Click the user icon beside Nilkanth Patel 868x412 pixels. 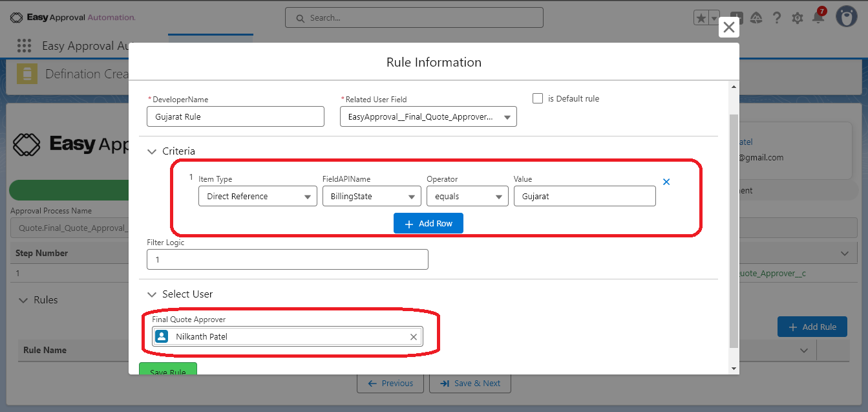(x=162, y=336)
